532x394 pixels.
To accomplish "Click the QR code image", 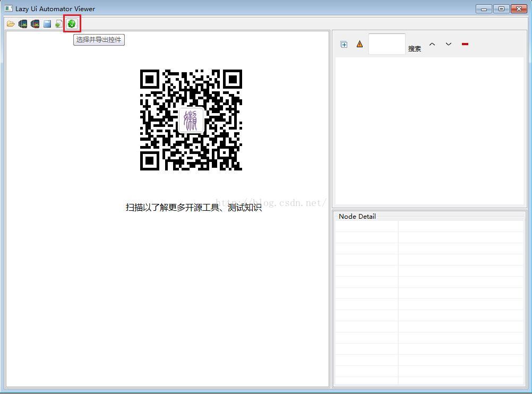I will [x=191, y=120].
